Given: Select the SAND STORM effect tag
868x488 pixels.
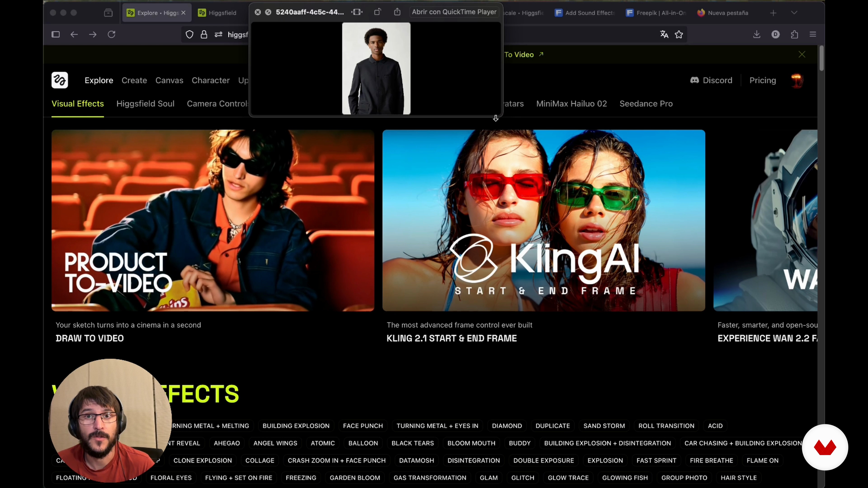Looking at the screenshot, I should click(604, 426).
